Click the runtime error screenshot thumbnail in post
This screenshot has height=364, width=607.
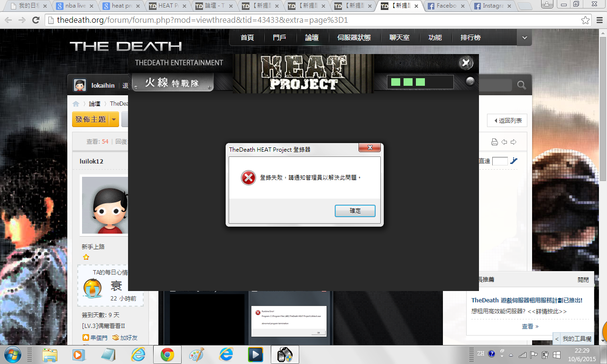289,321
